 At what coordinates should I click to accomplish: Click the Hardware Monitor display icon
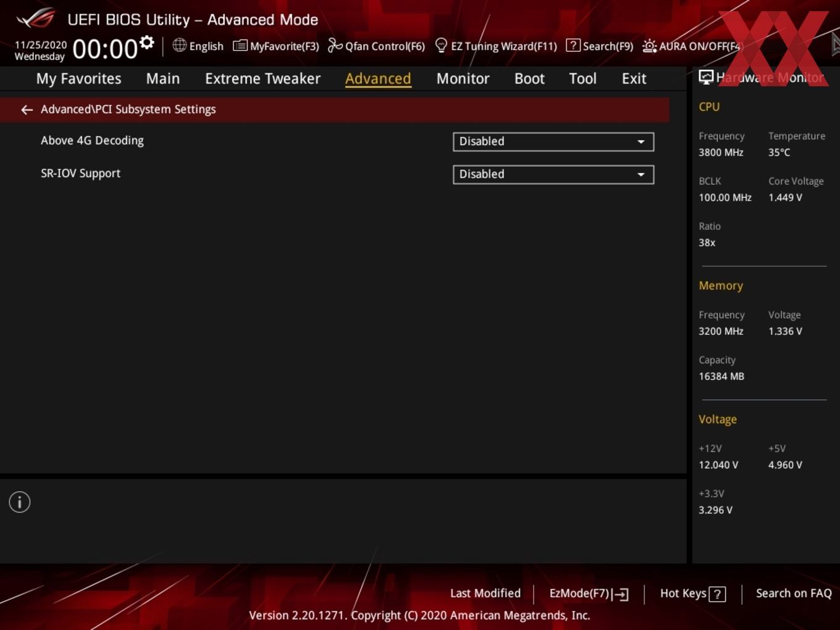click(706, 77)
